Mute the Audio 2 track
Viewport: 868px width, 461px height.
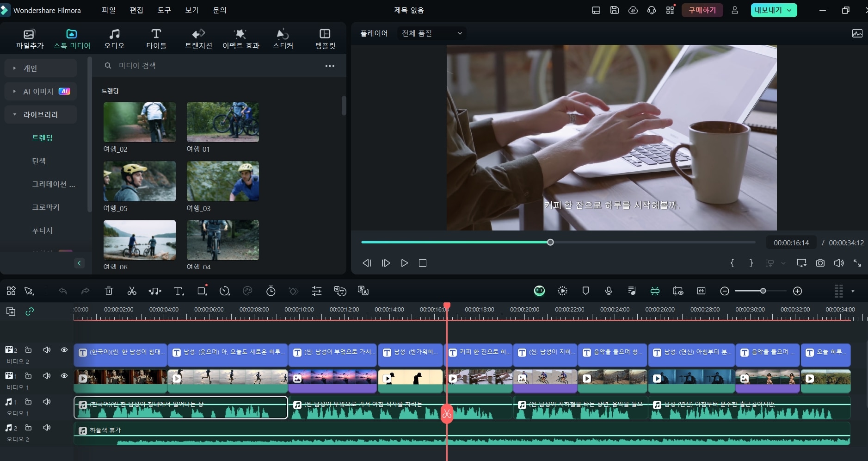[47, 428]
